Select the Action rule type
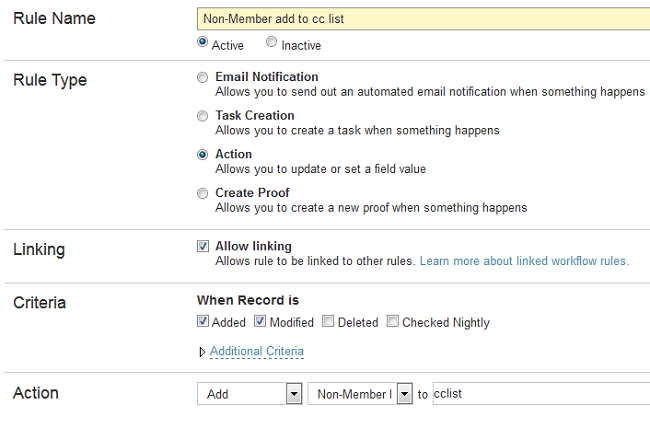This screenshot has width=650, height=428. click(x=203, y=155)
